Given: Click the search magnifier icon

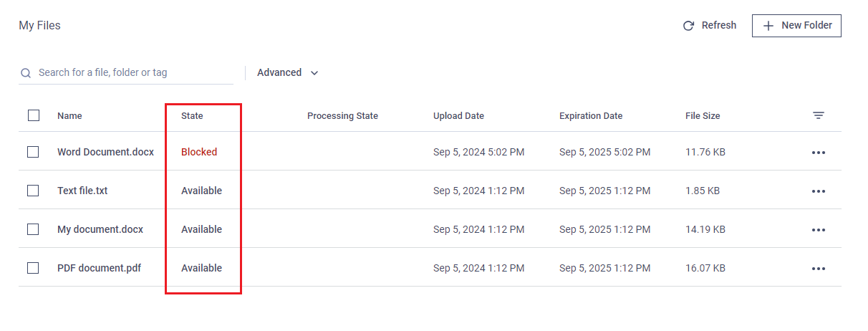Looking at the screenshot, I should [x=26, y=73].
